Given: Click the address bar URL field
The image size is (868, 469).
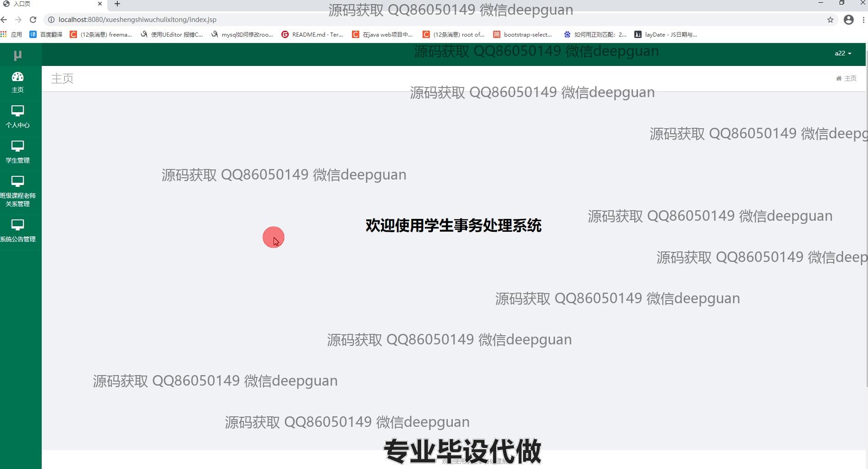Looking at the screenshot, I should tap(275, 20).
